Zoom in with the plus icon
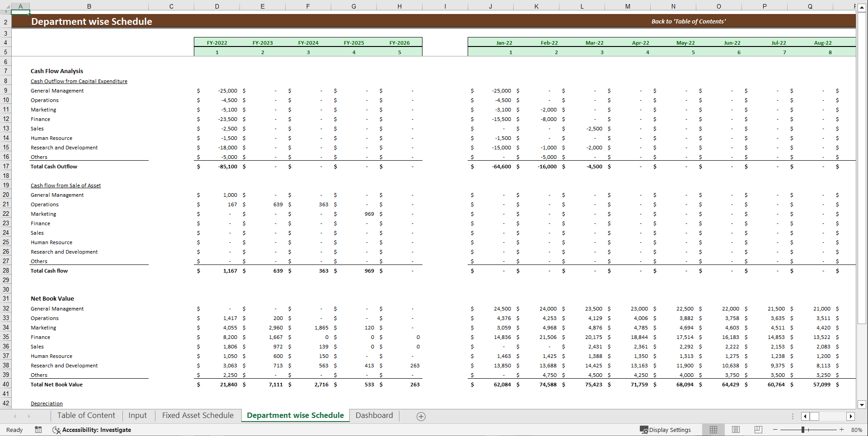The image size is (868, 436). (840, 430)
